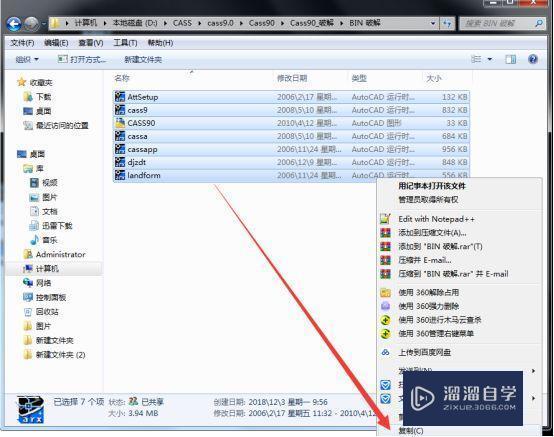Click the Forward navigation arrow
This screenshot has width=554, height=437.
31,24
